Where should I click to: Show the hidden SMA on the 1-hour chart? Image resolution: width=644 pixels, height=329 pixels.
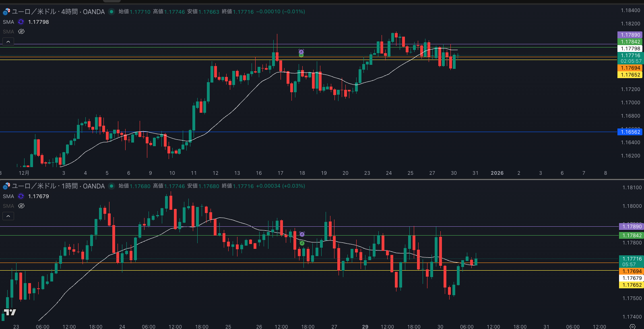21,206
